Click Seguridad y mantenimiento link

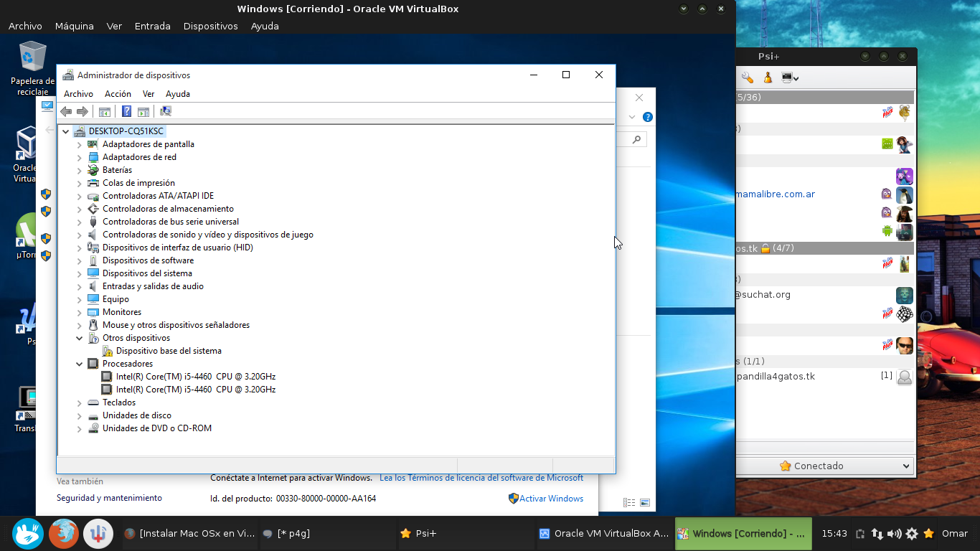tap(109, 498)
